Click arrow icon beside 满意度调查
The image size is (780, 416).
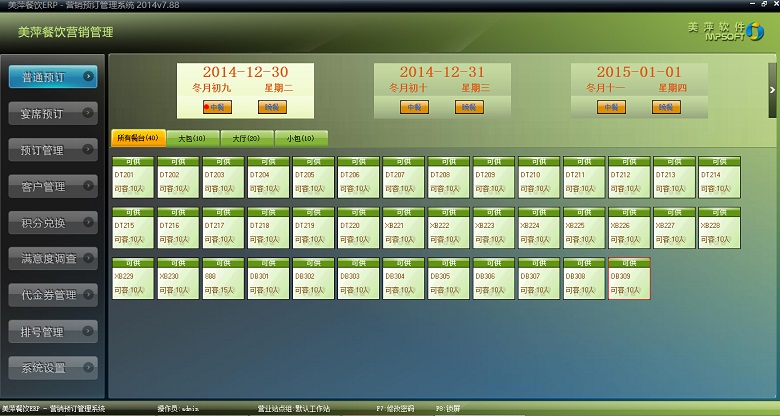[x=89, y=258]
